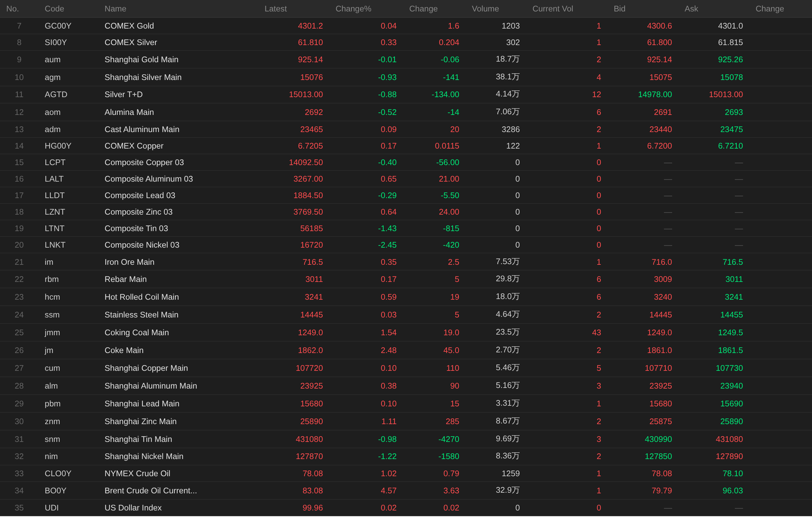Open the Shanghai Silver Main contract
812x520 pixels.
(x=143, y=78)
